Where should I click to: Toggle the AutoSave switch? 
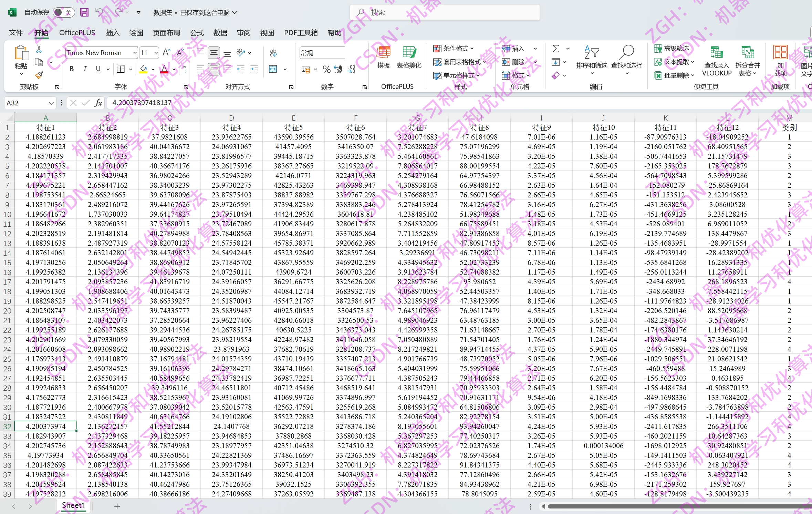(64, 13)
